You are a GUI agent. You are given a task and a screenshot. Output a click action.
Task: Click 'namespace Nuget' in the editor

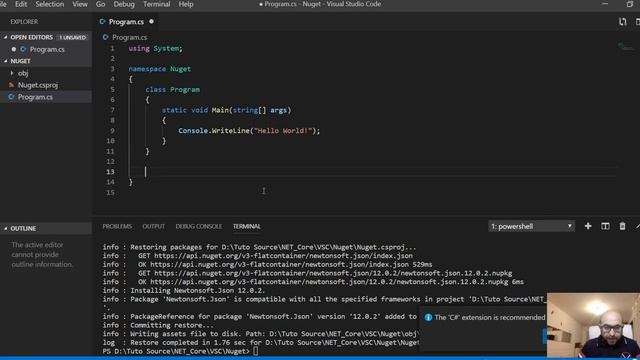[x=160, y=69]
